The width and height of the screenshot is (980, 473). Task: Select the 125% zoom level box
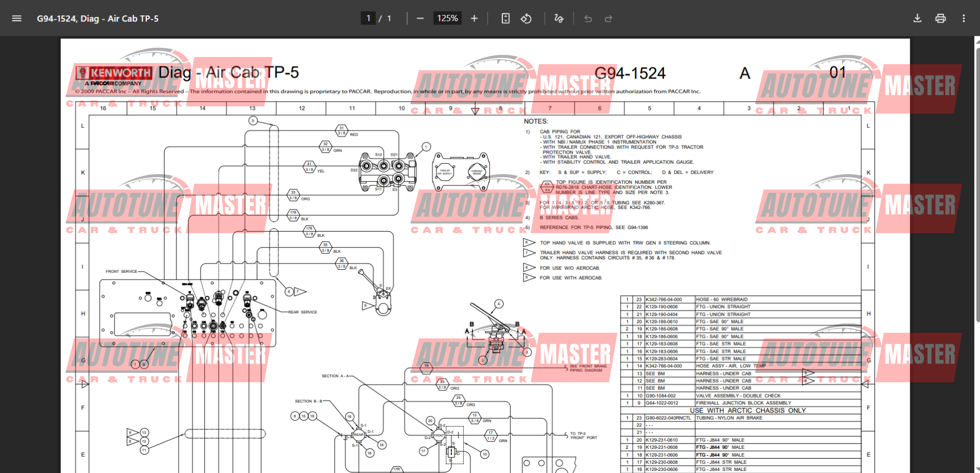click(447, 18)
